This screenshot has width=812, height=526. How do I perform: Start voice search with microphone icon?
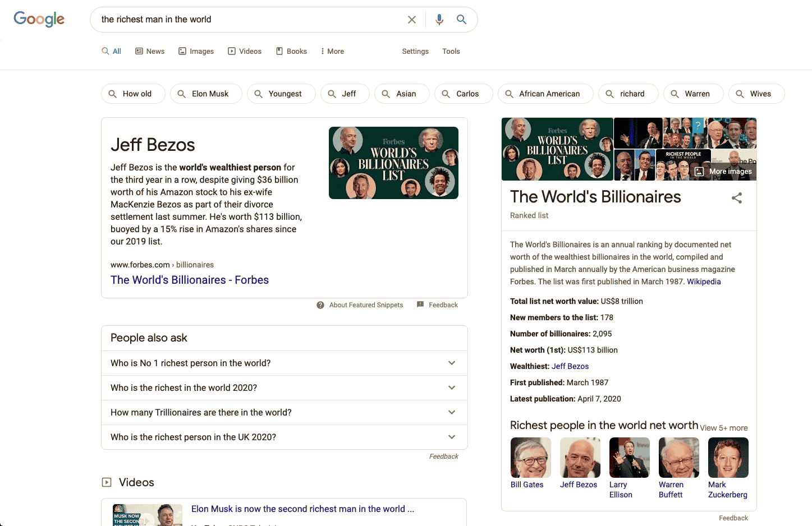click(439, 20)
